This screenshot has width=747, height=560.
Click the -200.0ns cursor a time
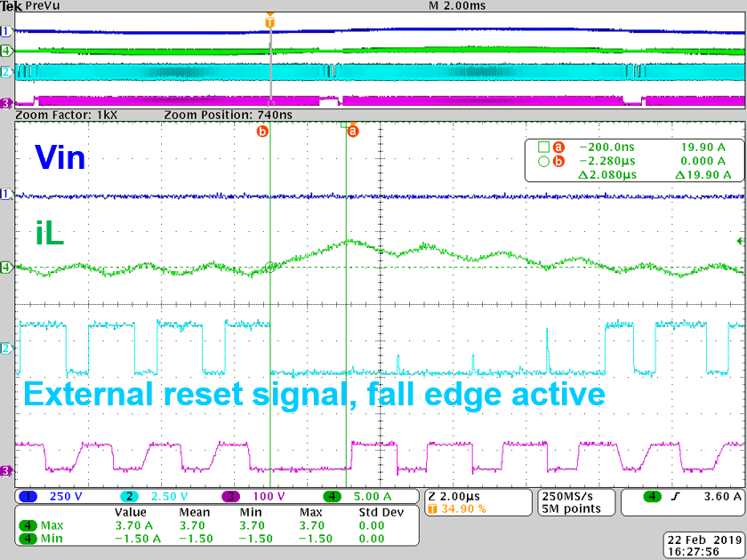click(x=606, y=148)
